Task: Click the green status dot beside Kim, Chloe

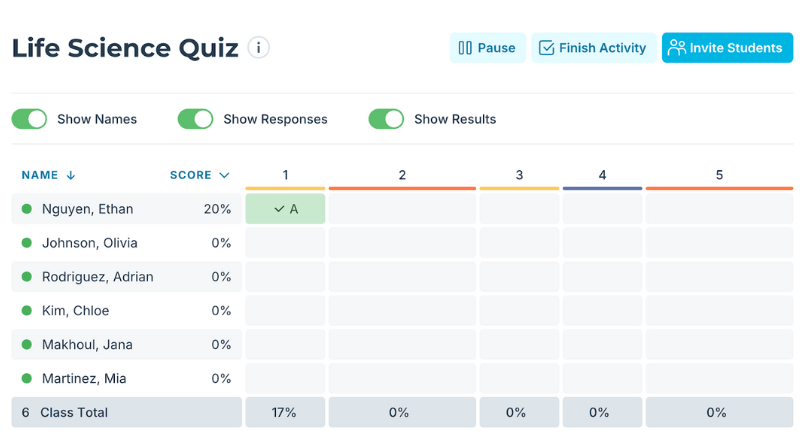Action: [x=27, y=311]
